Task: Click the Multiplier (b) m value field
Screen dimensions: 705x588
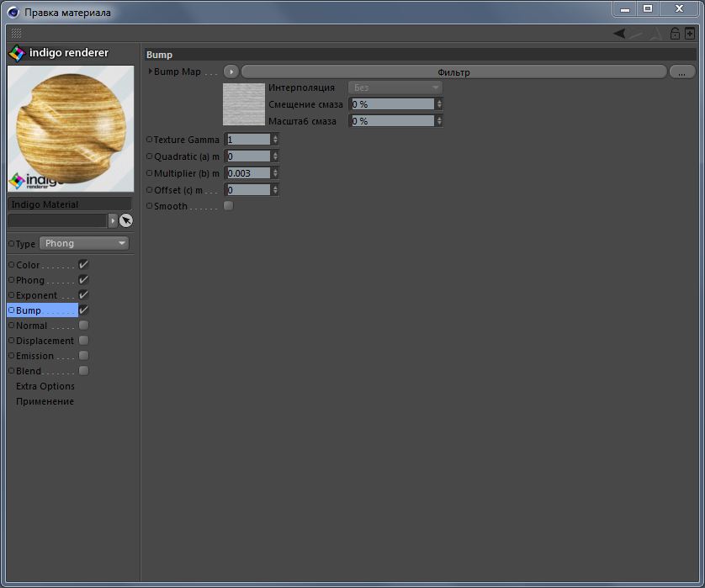Action: [248, 173]
